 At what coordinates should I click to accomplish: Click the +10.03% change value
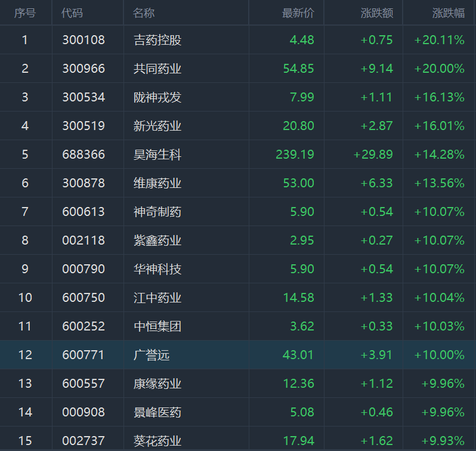pos(439,326)
